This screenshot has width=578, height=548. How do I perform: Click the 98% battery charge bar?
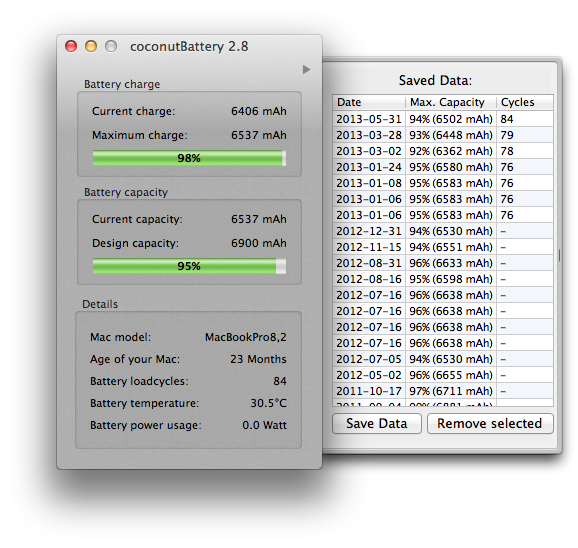coord(189,158)
